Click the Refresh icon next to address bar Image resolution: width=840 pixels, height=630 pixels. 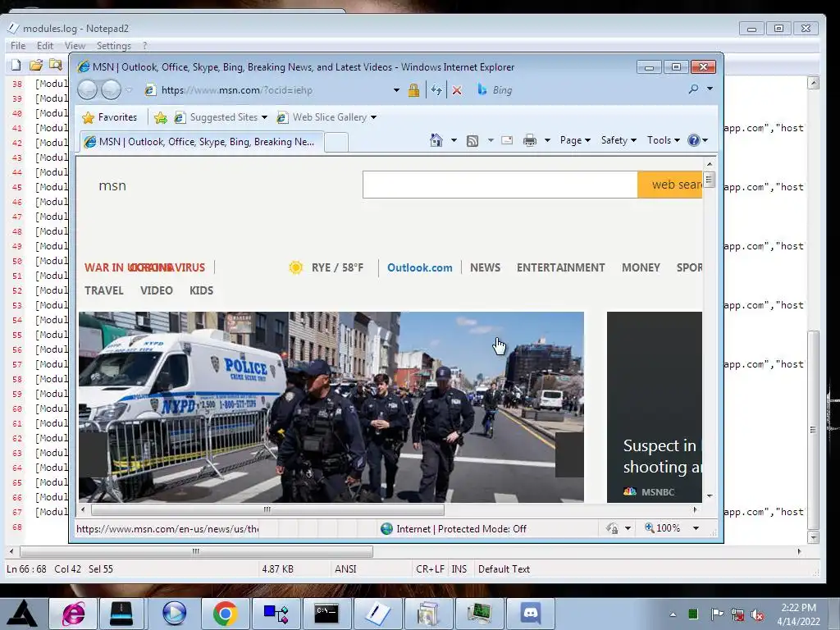(436, 90)
